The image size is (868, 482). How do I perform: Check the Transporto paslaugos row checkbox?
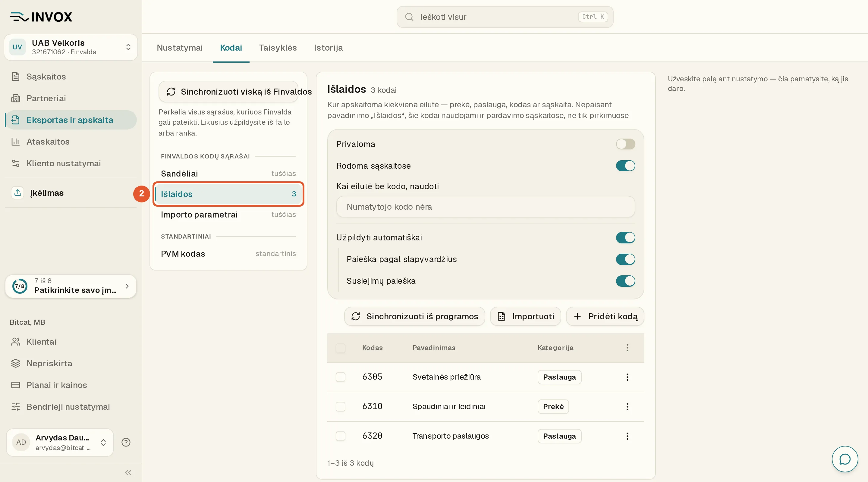340,436
